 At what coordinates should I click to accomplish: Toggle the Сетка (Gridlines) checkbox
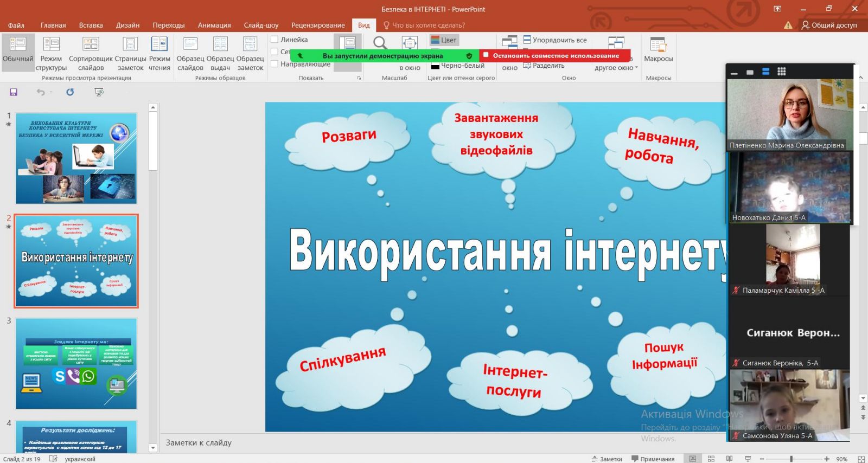coord(275,52)
